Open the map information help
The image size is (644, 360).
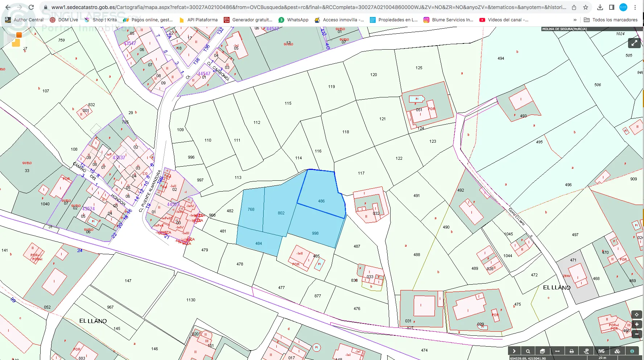632,351
